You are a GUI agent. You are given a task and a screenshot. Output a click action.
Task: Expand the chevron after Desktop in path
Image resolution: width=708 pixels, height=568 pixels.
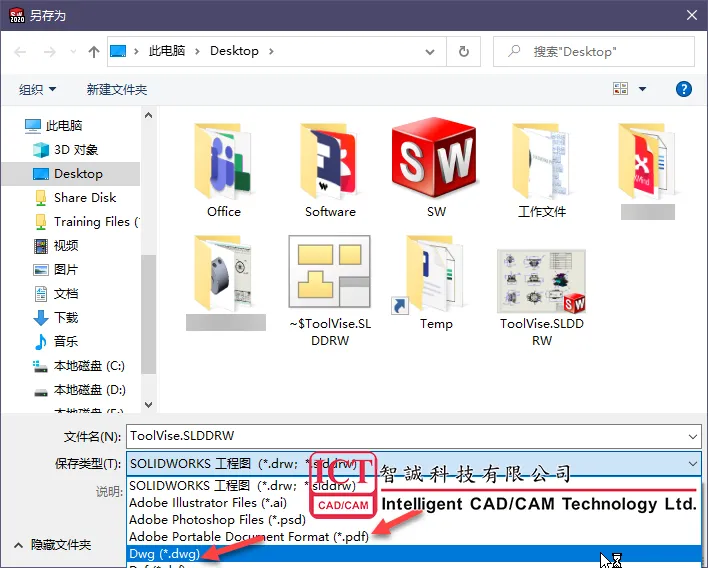[x=271, y=51]
